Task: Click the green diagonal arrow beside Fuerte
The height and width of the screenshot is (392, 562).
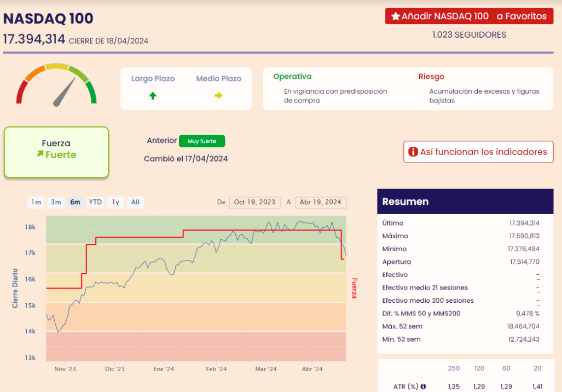Action: tap(40, 154)
